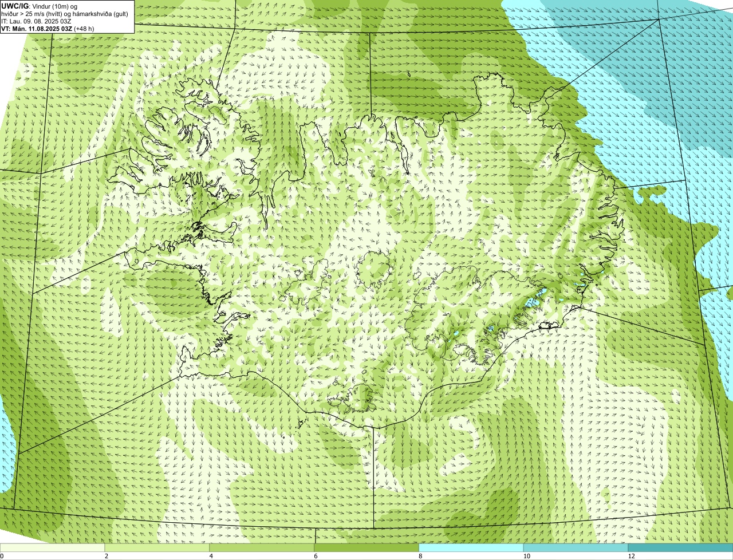Viewport: 733px width, 560px height.
Task: Click the 6–8 m/s dark green legend swatch
Action: (367, 547)
